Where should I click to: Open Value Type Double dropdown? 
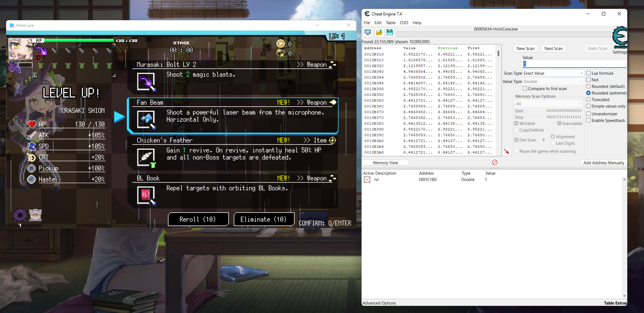point(553,81)
